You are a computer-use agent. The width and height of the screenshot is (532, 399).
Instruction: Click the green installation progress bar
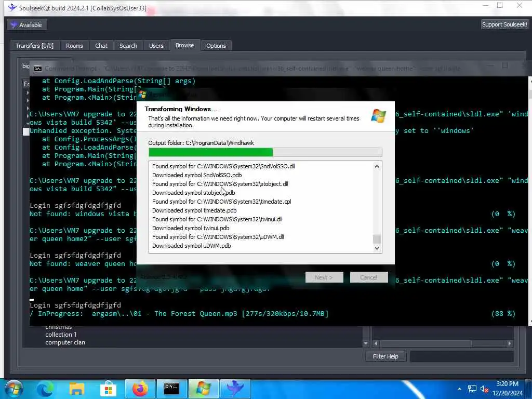(265, 152)
